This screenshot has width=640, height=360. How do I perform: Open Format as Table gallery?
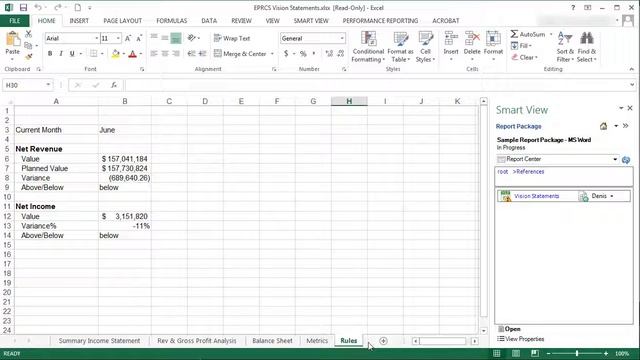point(400,47)
